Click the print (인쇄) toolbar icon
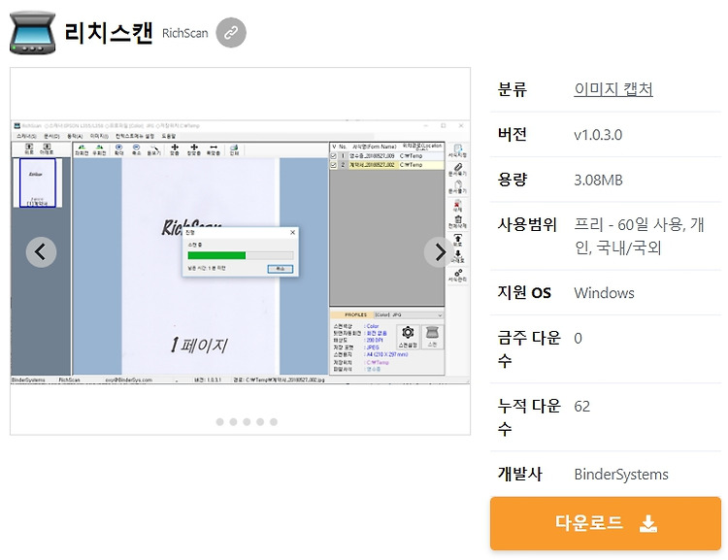The image size is (728, 560). (x=234, y=149)
